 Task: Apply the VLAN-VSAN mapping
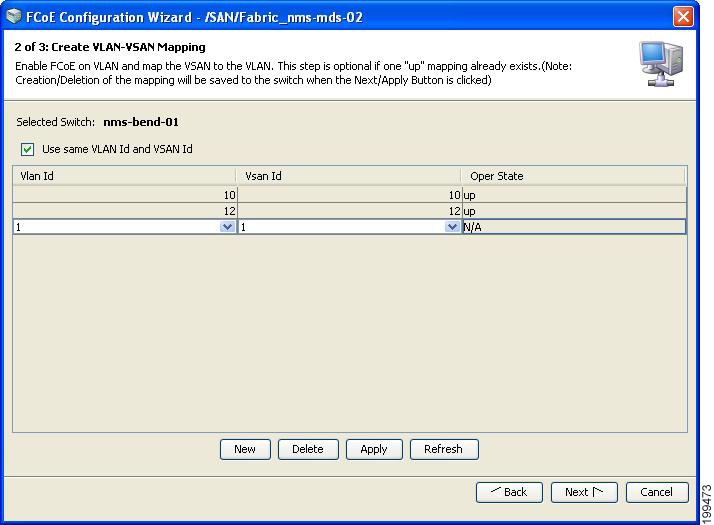click(374, 449)
